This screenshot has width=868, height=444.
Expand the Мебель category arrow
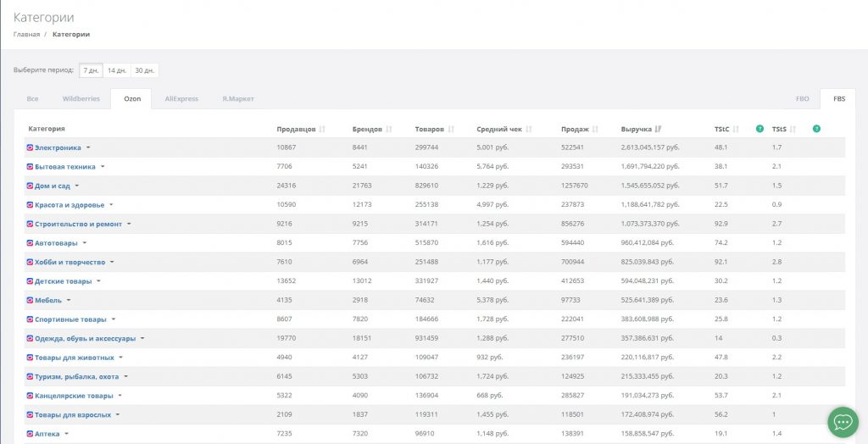point(69,300)
